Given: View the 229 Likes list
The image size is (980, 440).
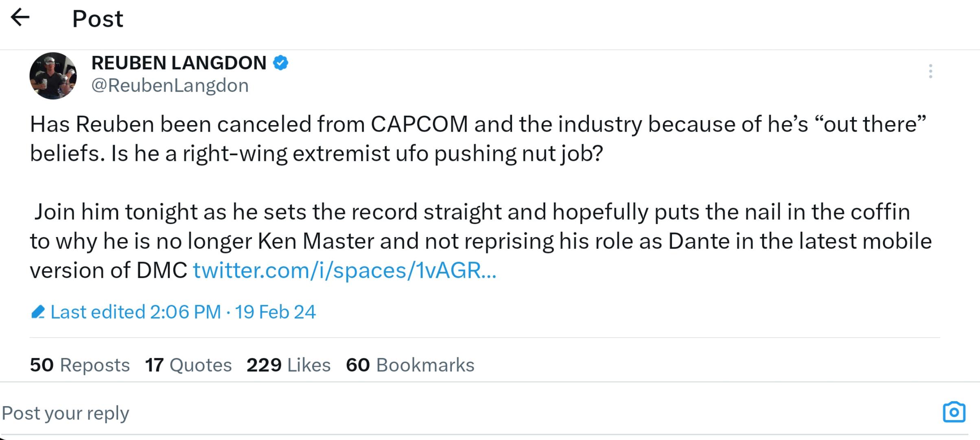Looking at the screenshot, I should [x=288, y=365].
